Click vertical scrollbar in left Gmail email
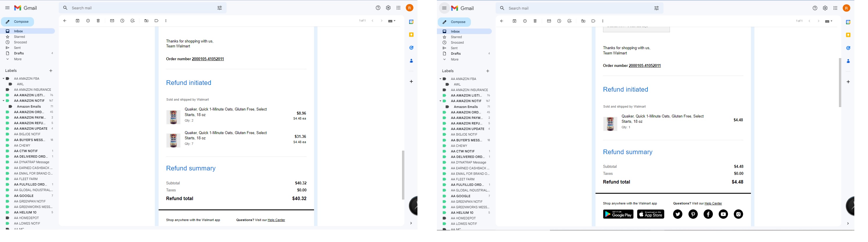This screenshot has width=868, height=242. click(403, 175)
